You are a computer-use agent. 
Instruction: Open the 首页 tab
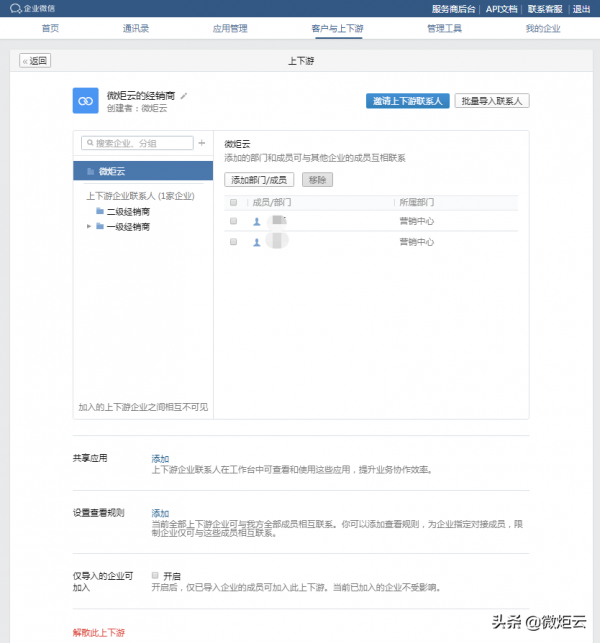coord(50,28)
